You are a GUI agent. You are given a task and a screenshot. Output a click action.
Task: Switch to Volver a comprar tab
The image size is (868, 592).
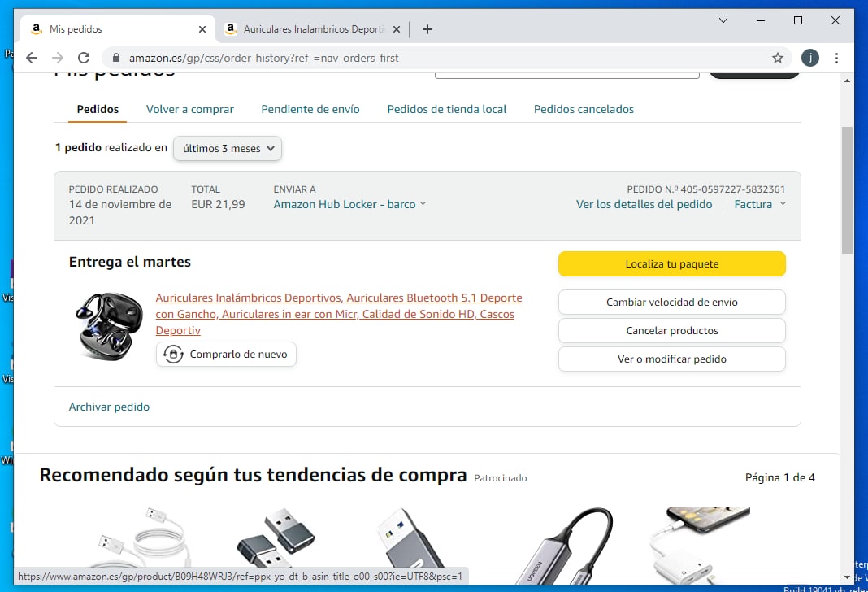pyautogui.click(x=190, y=109)
